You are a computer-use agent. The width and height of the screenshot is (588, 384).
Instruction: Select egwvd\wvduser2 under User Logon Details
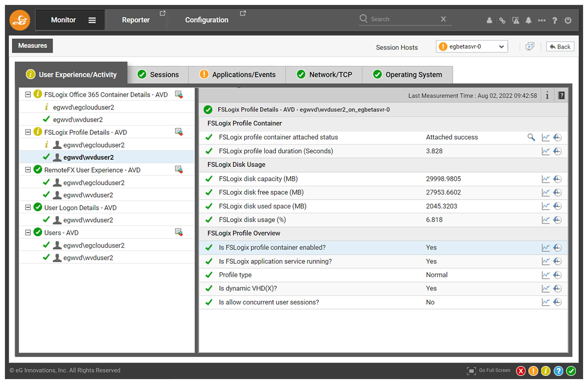pyautogui.click(x=88, y=220)
